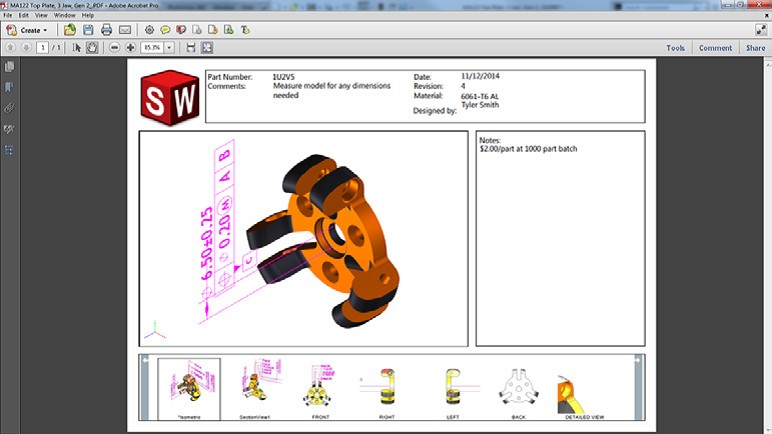
Task: Open the Model Tree panel icon
Action: click(9, 150)
